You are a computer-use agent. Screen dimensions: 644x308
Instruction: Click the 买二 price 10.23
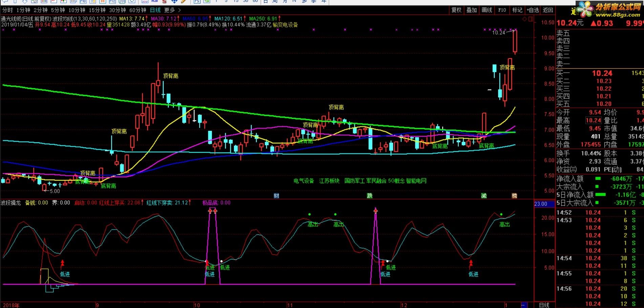tap(604, 81)
